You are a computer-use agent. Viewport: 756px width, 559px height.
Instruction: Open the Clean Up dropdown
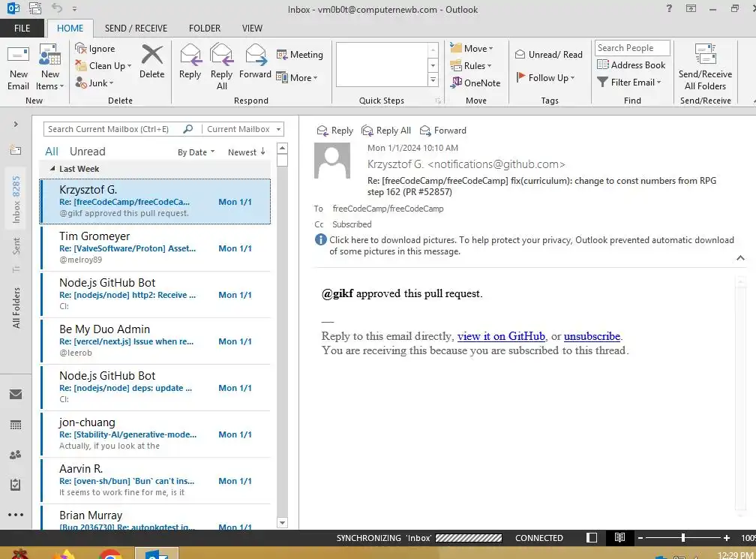pyautogui.click(x=103, y=66)
